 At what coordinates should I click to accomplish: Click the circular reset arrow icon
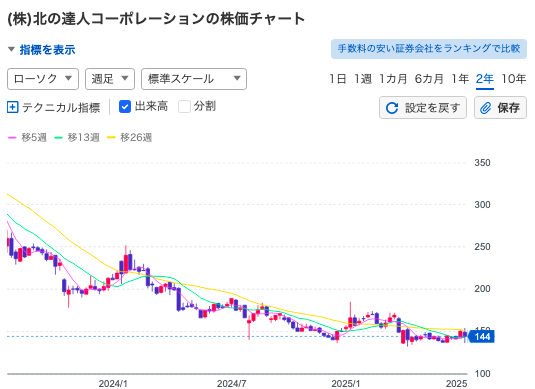392,108
